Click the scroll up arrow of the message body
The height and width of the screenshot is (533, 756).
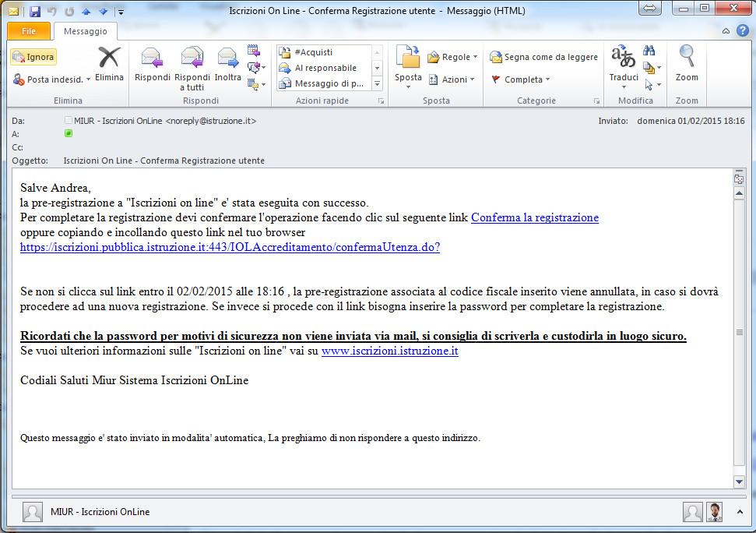pyautogui.click(x=739, y=193)
